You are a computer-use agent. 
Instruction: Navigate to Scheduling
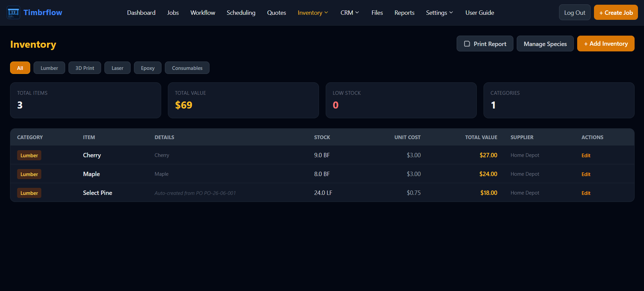(x=241, y=13)
